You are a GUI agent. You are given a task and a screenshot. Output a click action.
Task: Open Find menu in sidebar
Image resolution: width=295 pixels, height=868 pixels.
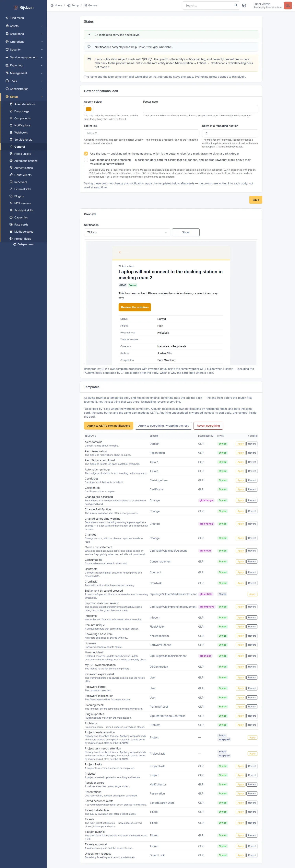24,18
